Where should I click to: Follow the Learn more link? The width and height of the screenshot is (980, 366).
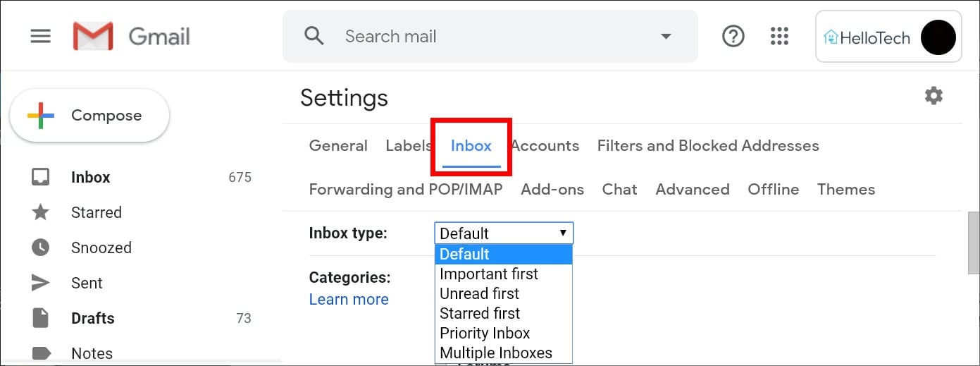[349, 299]
